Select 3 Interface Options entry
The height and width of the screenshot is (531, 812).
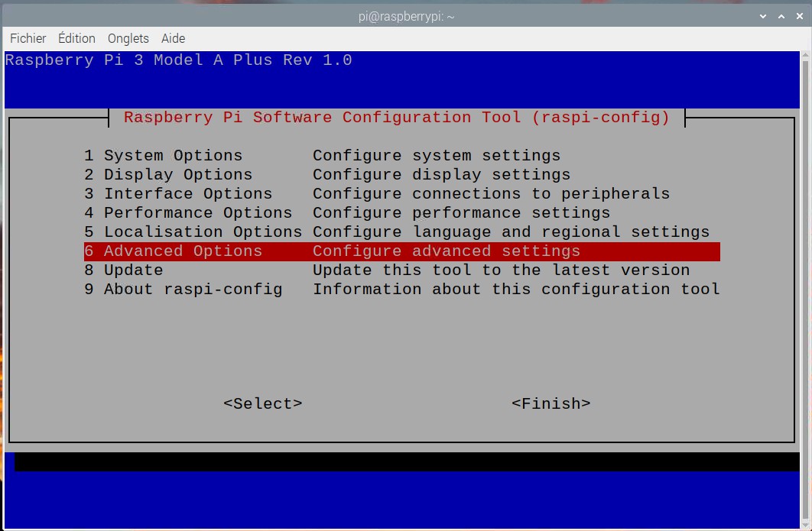402,193
